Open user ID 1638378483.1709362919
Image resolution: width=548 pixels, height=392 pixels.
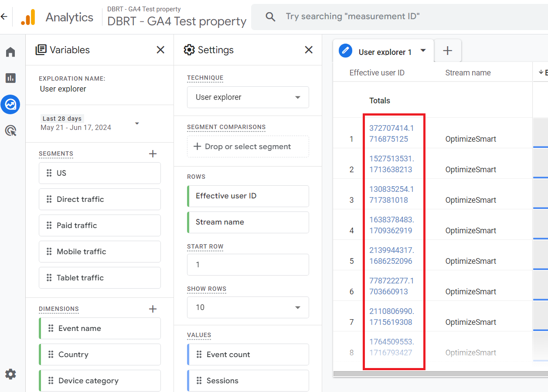pos(391,225)
